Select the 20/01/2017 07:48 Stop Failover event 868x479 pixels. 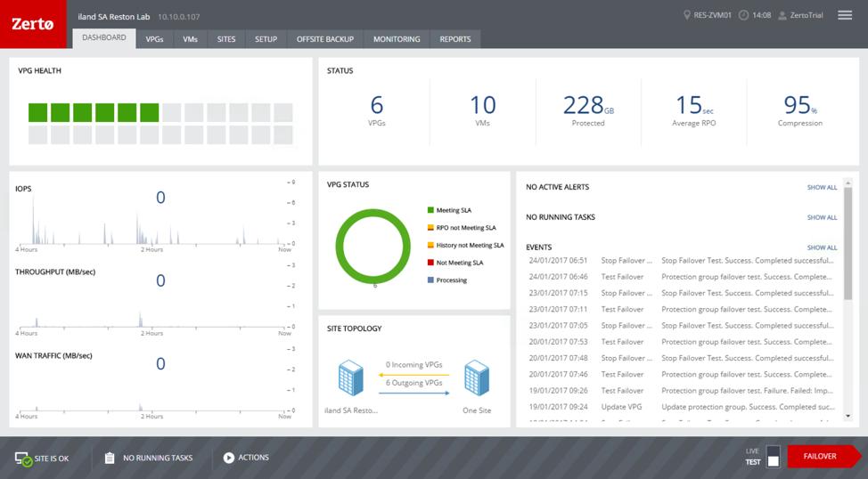pyautogui.click(x=681, y=359)
